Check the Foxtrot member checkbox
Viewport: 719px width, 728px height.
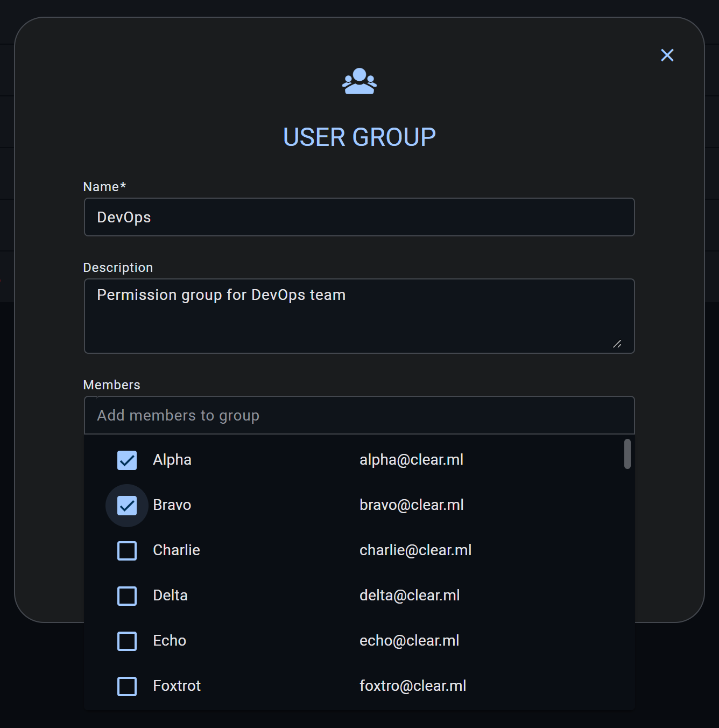pos(127,686)
